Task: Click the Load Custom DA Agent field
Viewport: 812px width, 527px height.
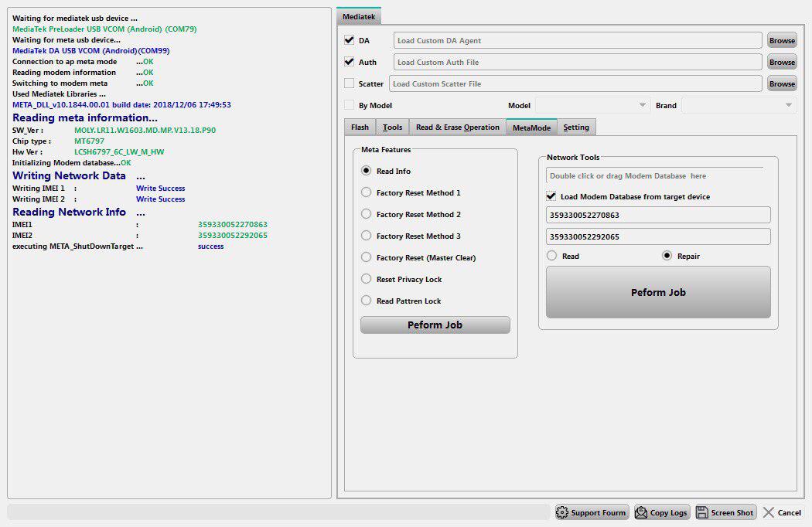Action: [578, 40]
